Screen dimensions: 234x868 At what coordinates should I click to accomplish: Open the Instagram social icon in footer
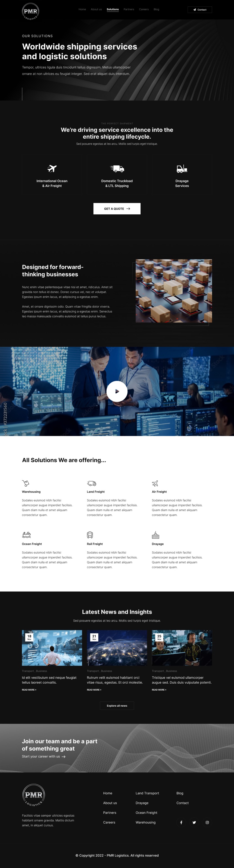coord(207,823)
